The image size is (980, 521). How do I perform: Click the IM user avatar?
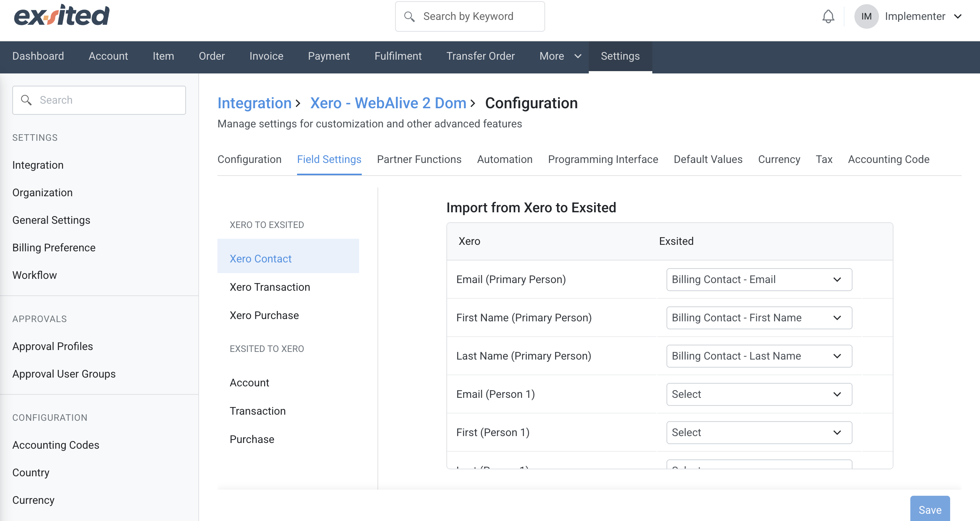pos(866,16)
